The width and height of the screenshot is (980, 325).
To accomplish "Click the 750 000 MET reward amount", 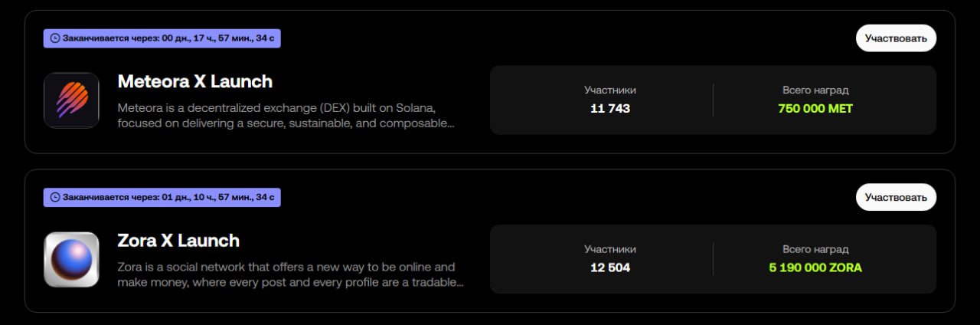I will point(815,109).
